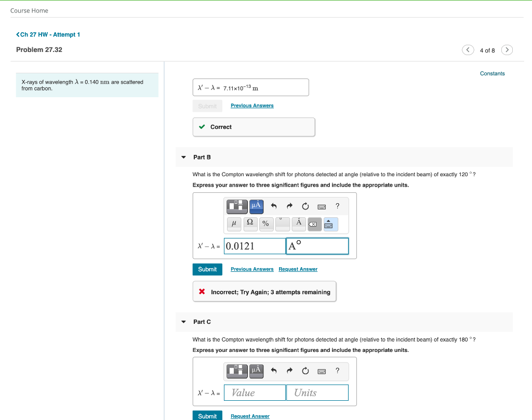Go to next problem arrow
The image size is (532, 420).
pyautogui.click(x=507, y=50)
